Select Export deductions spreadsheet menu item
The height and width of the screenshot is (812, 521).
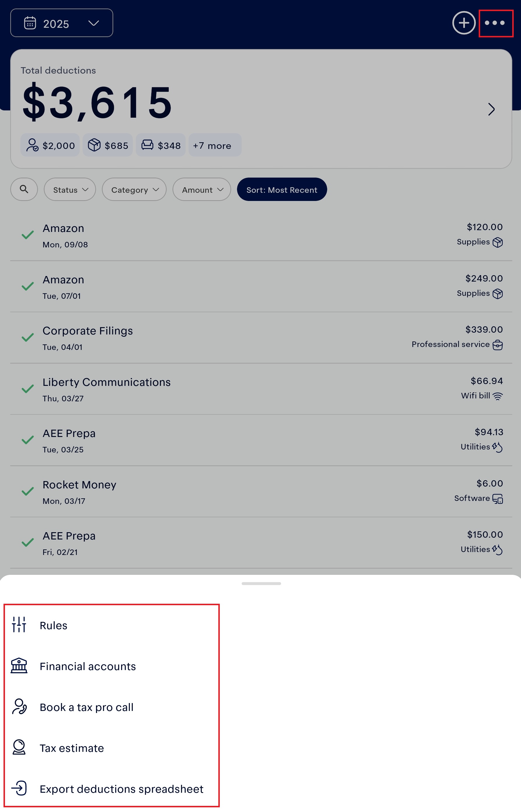coord(121,789)
